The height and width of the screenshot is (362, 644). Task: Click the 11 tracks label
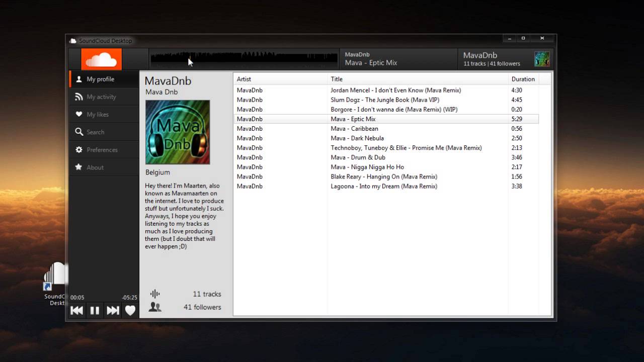[x=207, y=294]
